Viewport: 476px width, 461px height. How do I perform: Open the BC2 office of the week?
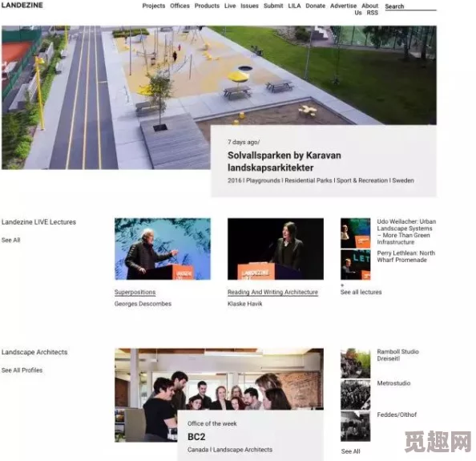[x=196, y=437]
